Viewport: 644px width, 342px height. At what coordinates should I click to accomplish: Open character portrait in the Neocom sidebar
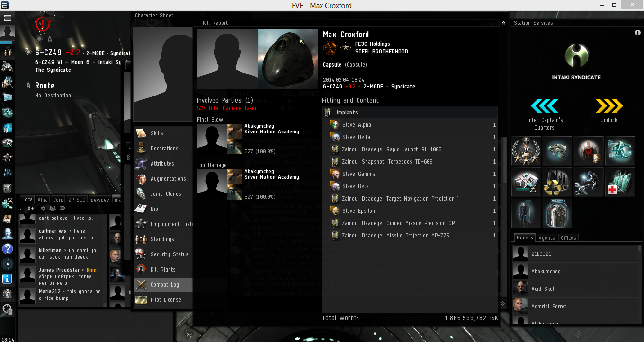pyautogui.click(x=8, y=33)
